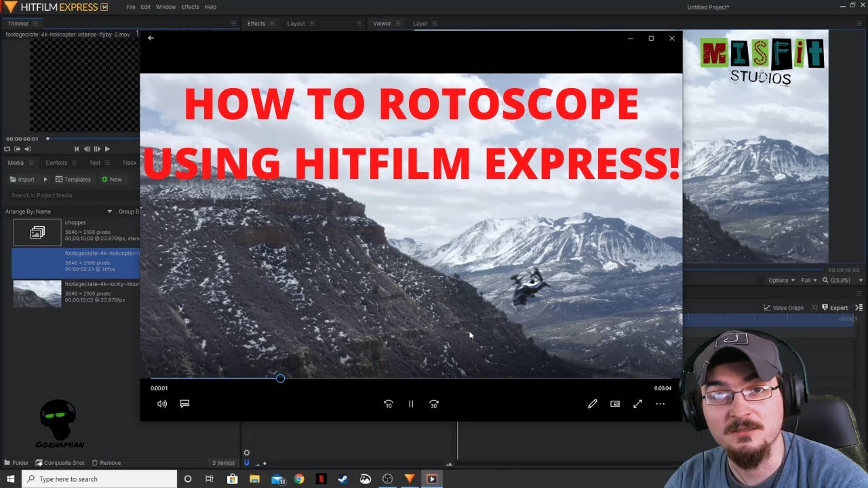The image size is (868, 488).
Task: Switch video player to mini view
Action: click(615, 403)
